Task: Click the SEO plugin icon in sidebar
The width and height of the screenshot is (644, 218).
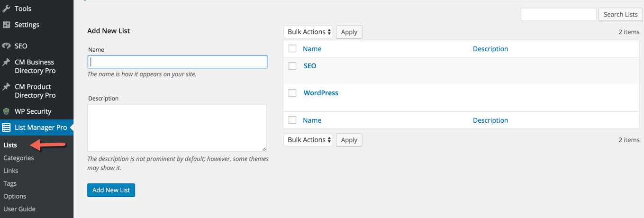Action: [x=6, y=46]
